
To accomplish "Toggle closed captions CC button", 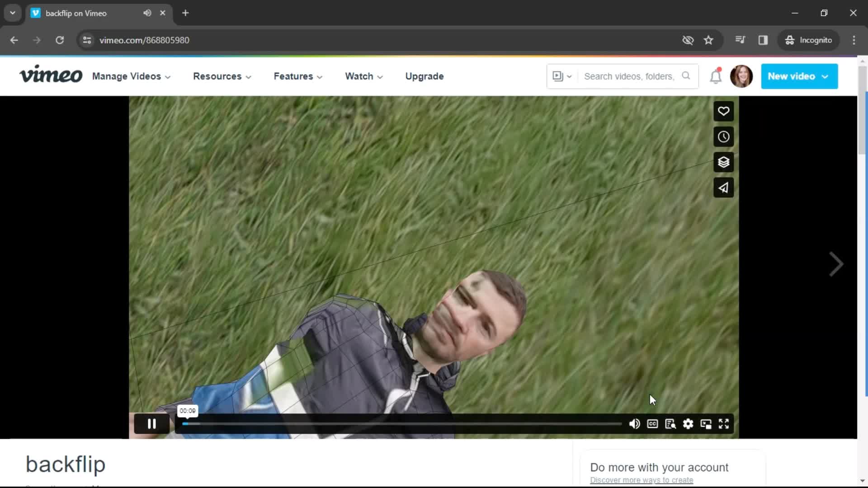I will point(652,424).
